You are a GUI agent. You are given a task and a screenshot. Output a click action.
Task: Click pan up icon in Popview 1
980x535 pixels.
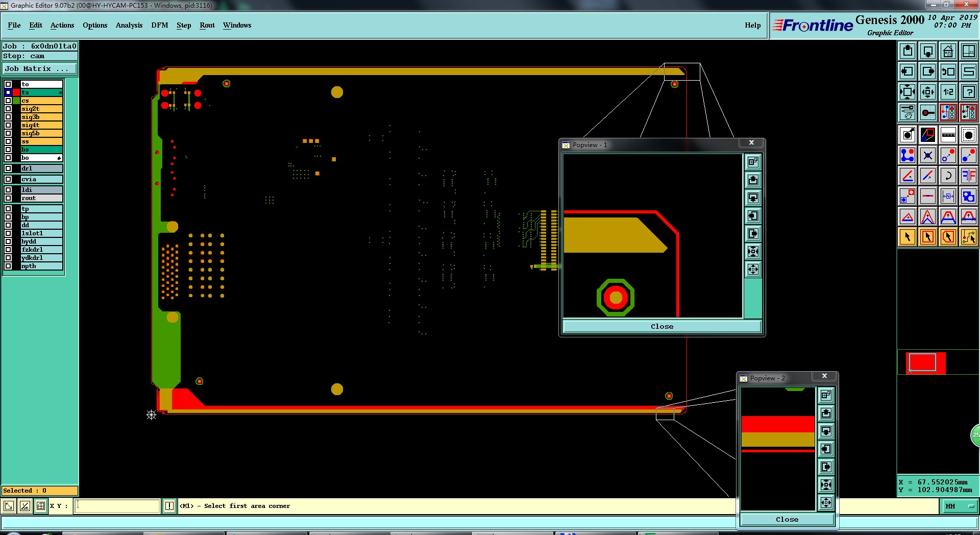coord(753,180)
